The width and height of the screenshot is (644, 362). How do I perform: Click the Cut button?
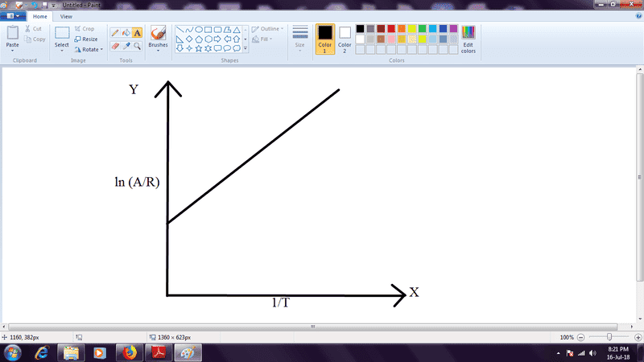tap(33, 29)
